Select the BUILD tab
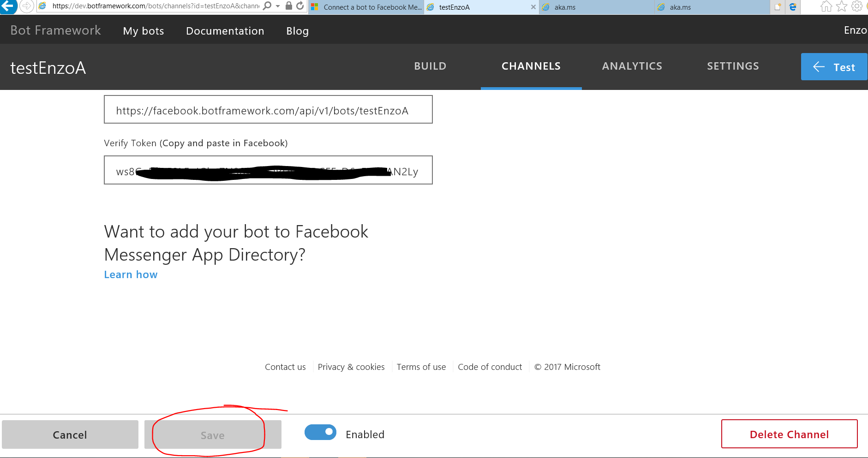Image resolution: width=868 pixels, height=458 pixels. tap(430, 66)
